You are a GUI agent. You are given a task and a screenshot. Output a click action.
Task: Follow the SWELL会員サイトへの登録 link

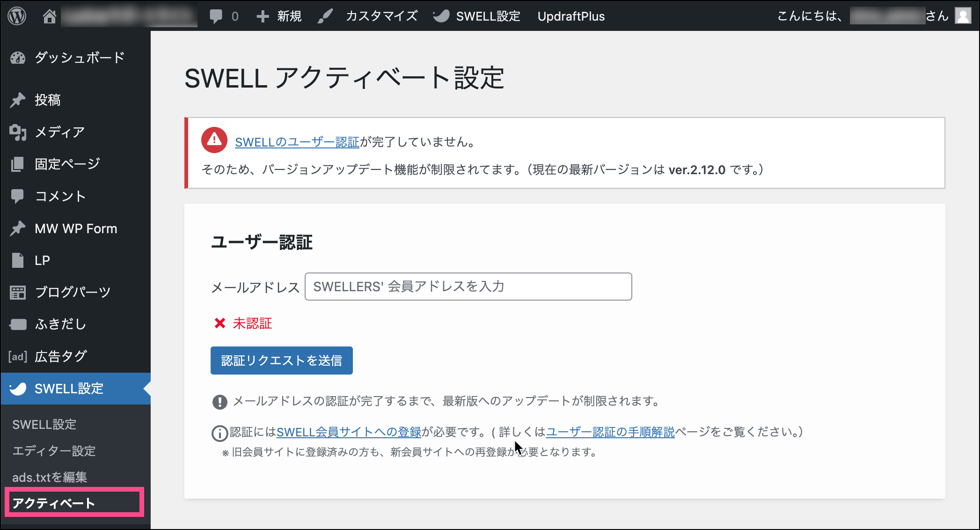(349, 432)
